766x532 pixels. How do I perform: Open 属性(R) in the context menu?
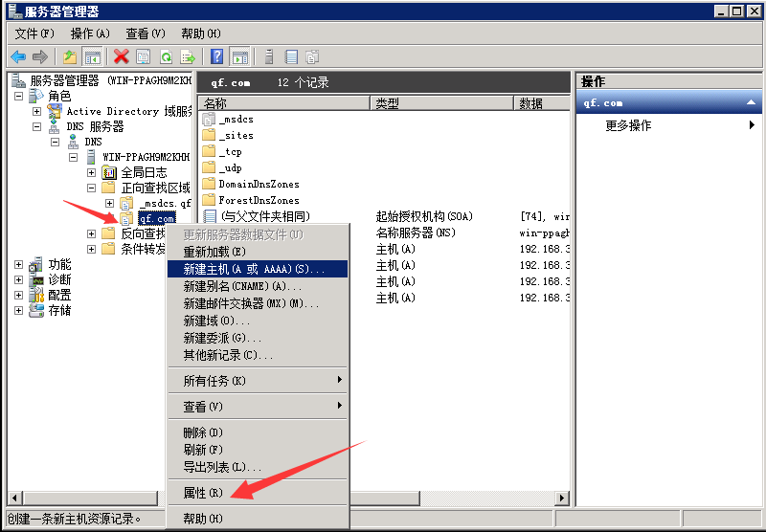tap(258, 493)
